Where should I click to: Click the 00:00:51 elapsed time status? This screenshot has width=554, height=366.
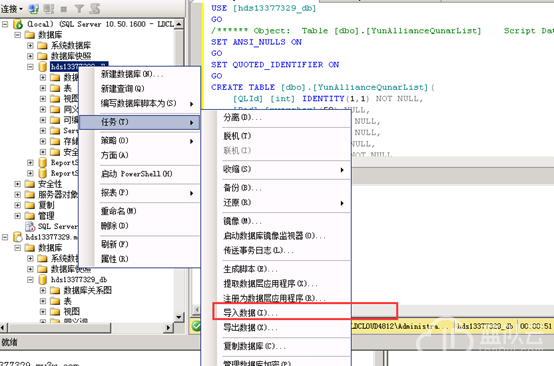pos(536,326)
